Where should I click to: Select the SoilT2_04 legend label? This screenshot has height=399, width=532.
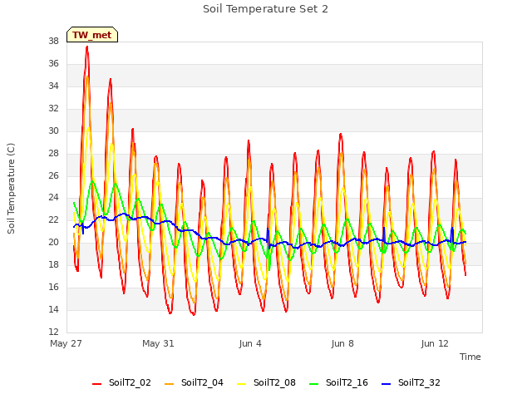point(202,382)
